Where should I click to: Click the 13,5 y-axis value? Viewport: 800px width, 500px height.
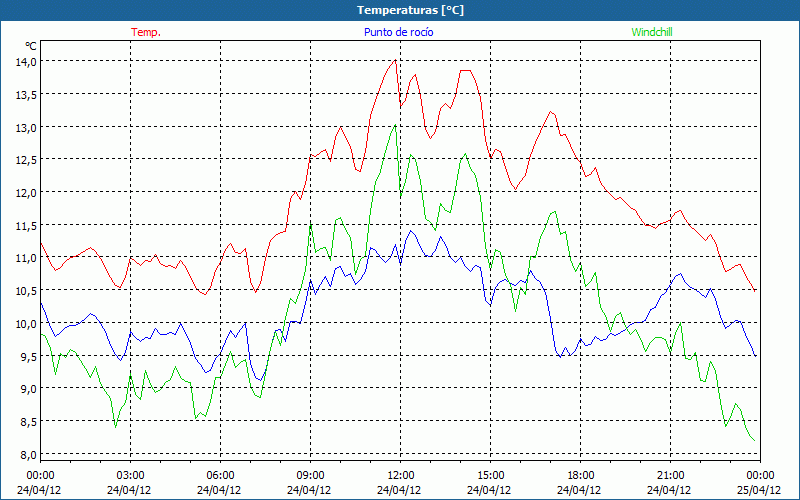pos(26,94)
